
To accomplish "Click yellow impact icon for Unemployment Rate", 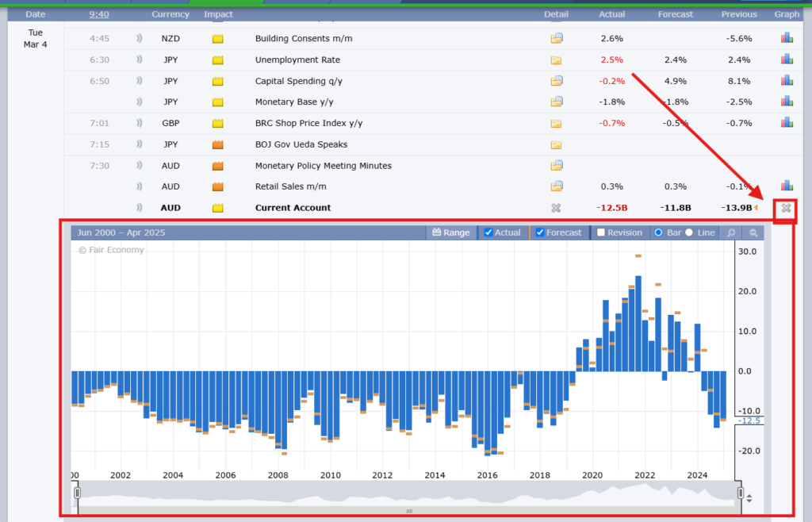I will coord(217,60).
